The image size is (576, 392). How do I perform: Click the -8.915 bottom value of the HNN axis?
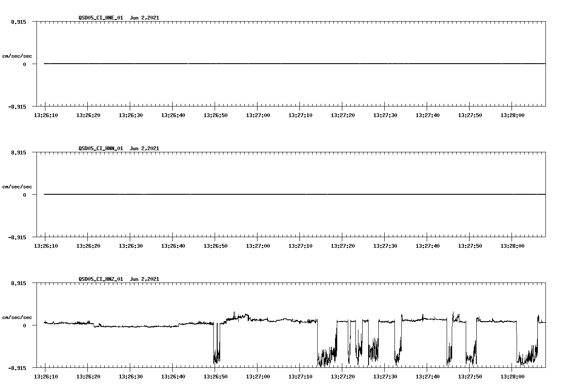17,237
